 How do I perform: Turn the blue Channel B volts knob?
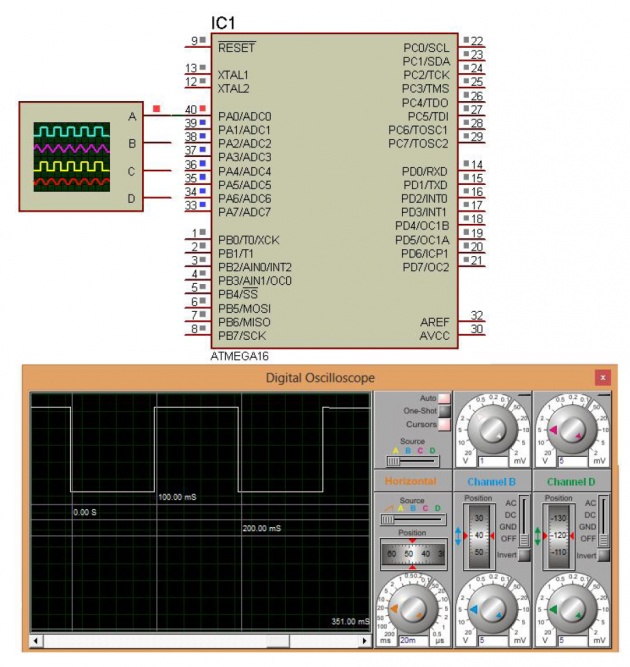pos(492,610)
